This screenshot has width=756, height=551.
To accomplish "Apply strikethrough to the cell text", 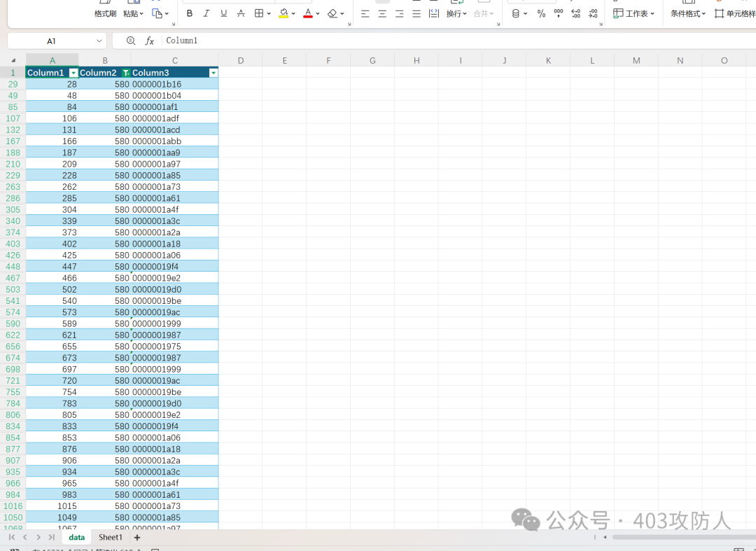I will [x=241, y=13].
